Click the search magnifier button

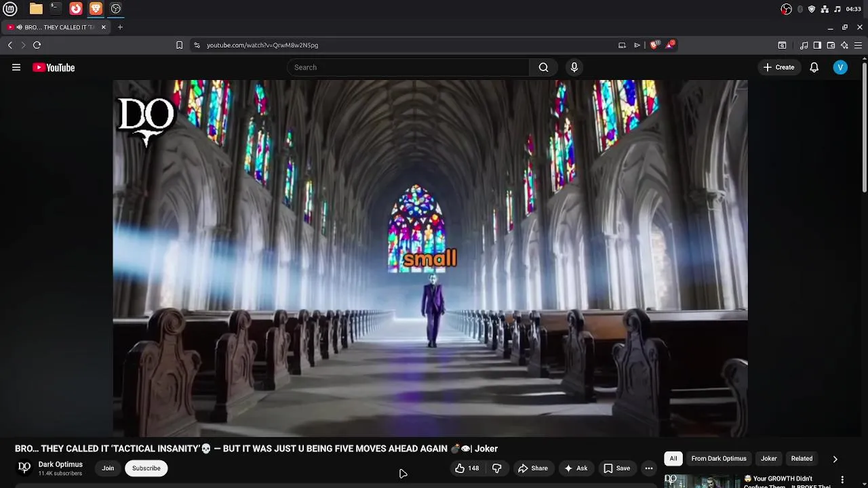[x=543, y=67]
